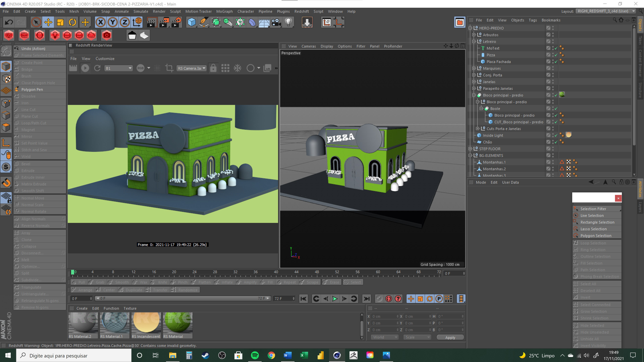Select the Rotate tool icon
Viewport: 644px width, 362px height.
click(72, 22)
